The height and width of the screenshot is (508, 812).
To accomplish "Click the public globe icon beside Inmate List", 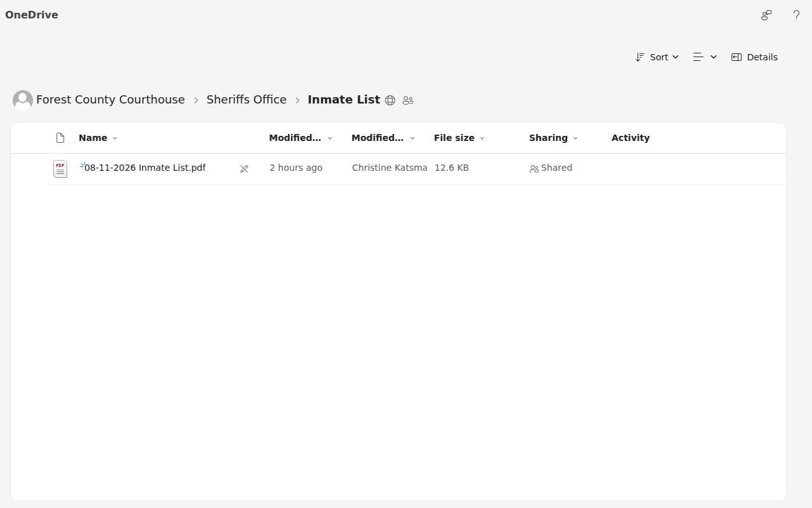I will pos(390,100).
